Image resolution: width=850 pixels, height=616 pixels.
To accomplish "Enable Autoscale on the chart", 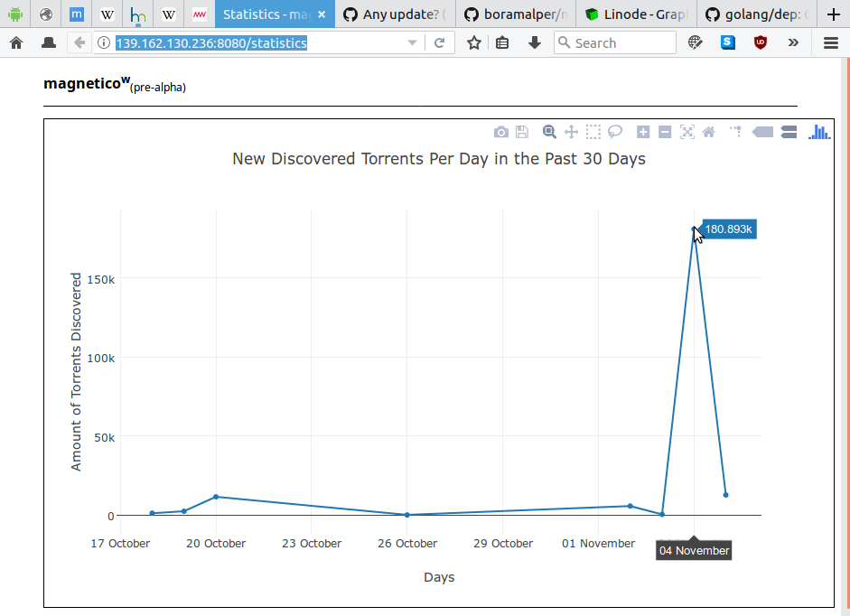I will click(687, 132).
